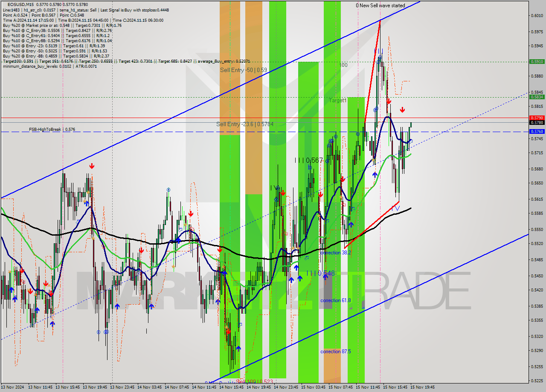Click the 'Buy %10 @ C_Entry88: 0.5294' line
546x392 pixels.
click(x=57, y=40)
